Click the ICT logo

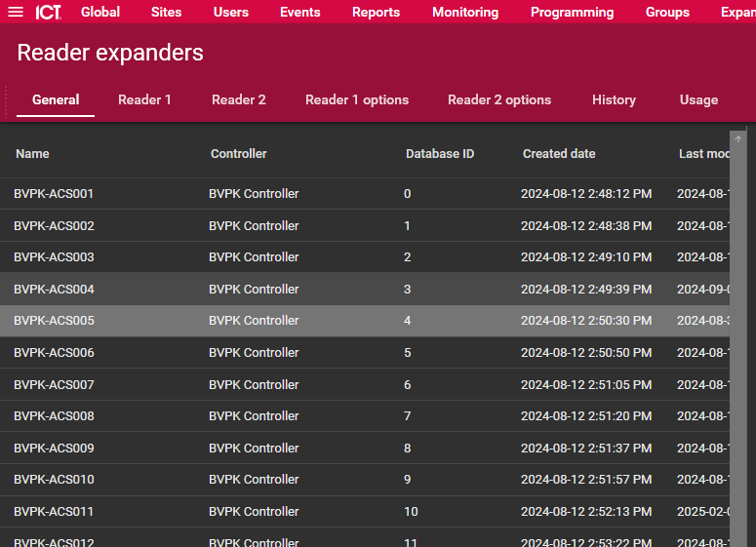point(49,12)
